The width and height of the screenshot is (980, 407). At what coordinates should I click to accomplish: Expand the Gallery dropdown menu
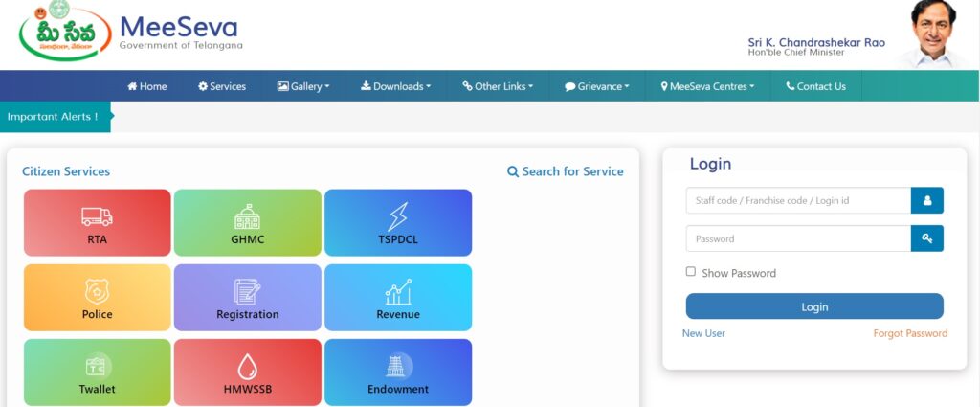click(303, 86)
